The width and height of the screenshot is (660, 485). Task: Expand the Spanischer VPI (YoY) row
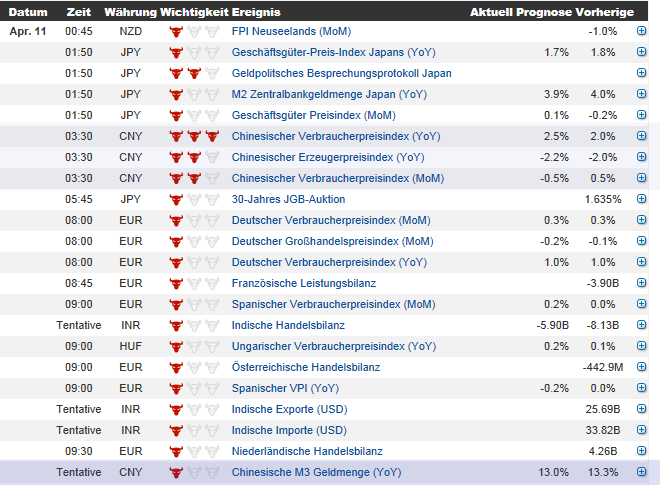click(x=641, y=388)
